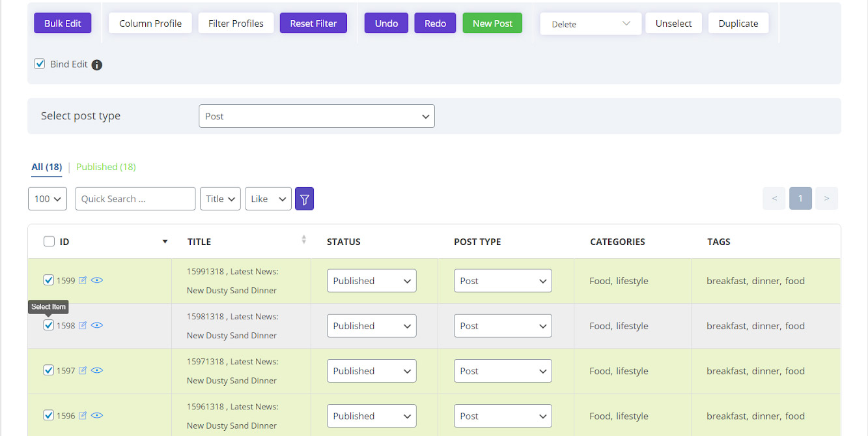Open the Like operator dropdown

pyautogui.click(x=268, y=199)
